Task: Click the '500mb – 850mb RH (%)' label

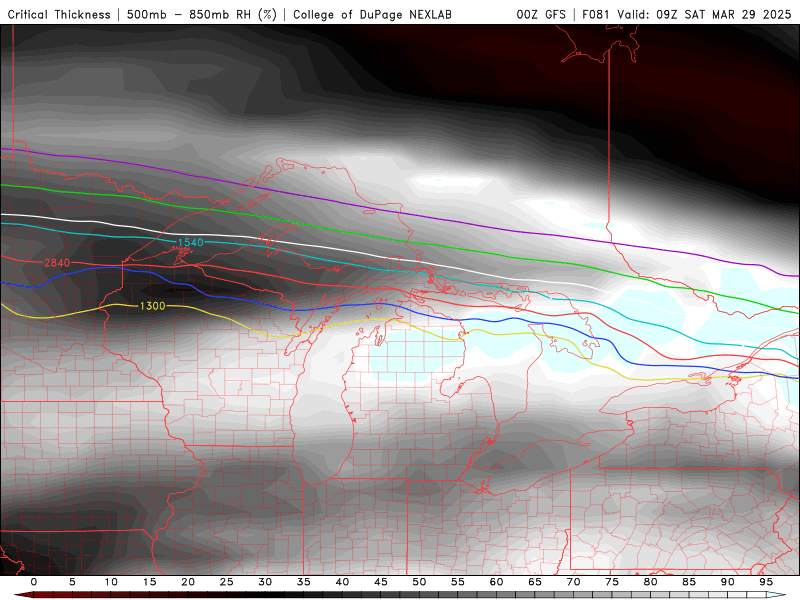Action: (x=202, y=15)
